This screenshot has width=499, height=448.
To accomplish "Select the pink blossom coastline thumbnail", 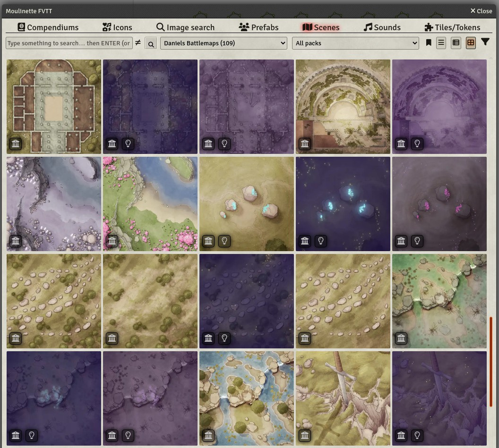I will [150, 204].
